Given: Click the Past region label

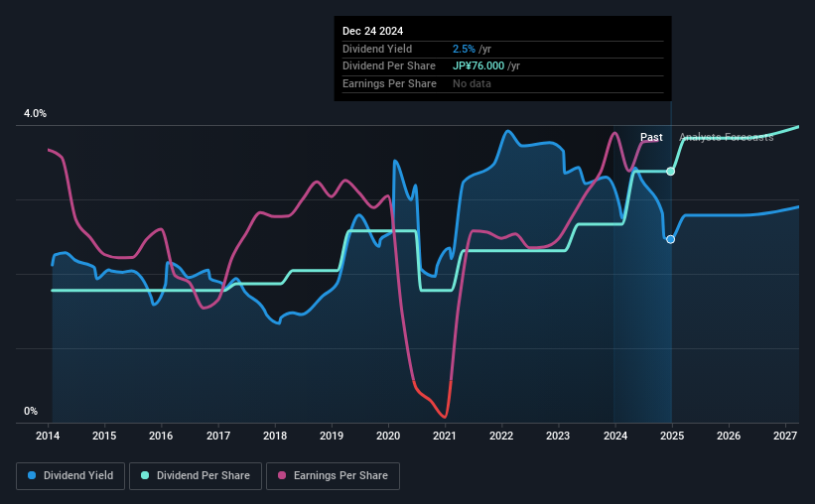Looking at the screenshot, I should (651, 137).
